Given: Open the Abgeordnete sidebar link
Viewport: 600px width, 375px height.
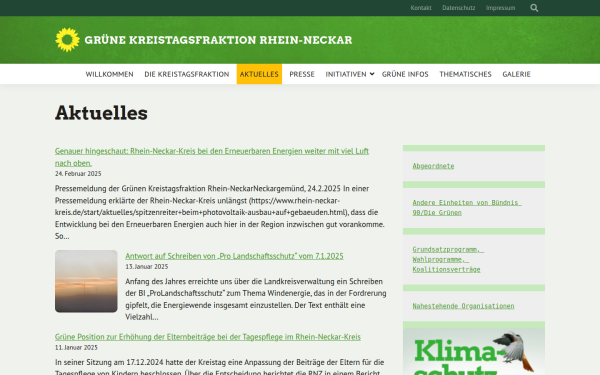Looking at the screenshot, I should [x=433, y=166].
